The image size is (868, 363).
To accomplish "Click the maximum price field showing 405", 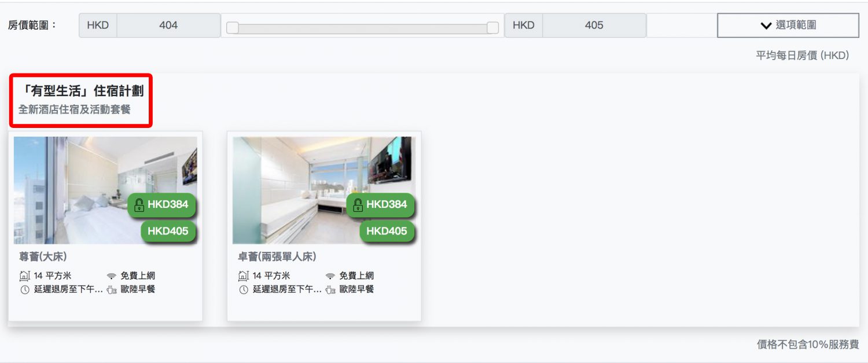I will coord(594,25).
